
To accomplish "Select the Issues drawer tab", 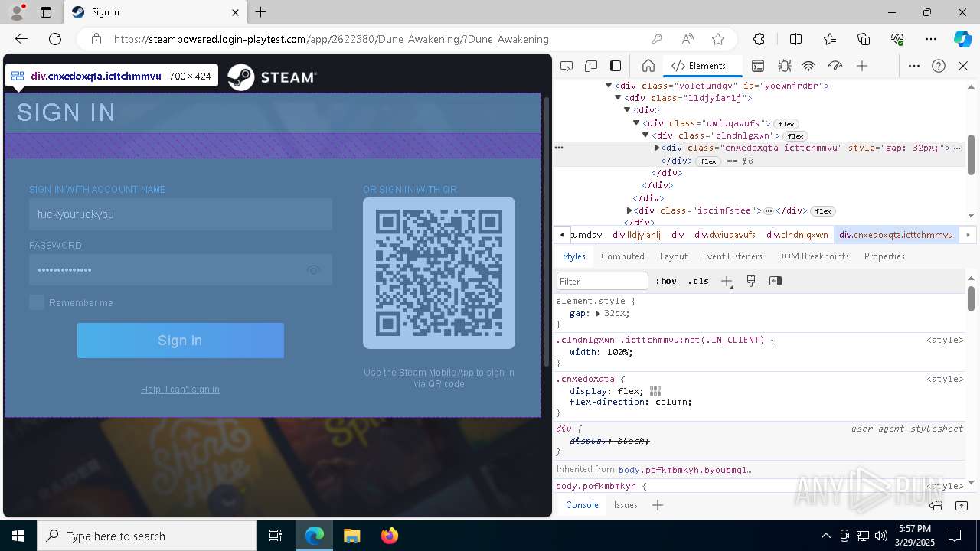I will [x=626, y=505].
